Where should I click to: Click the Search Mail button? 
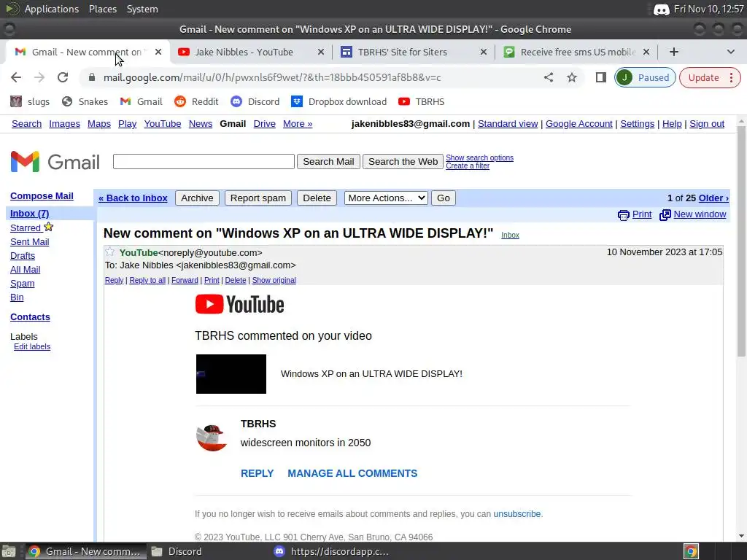point(328,161)
